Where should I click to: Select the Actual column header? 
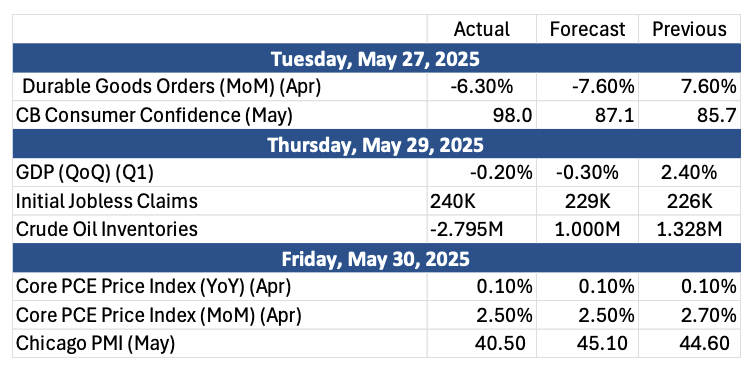pos(482,29)
